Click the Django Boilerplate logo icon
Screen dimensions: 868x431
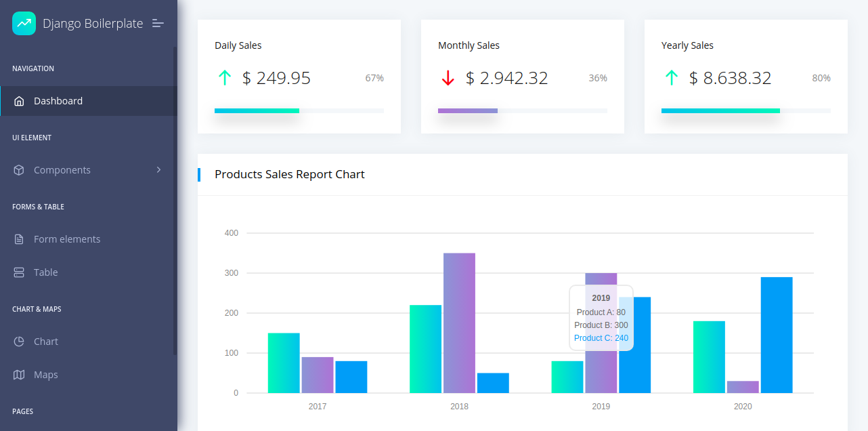[x=24, y=23]
